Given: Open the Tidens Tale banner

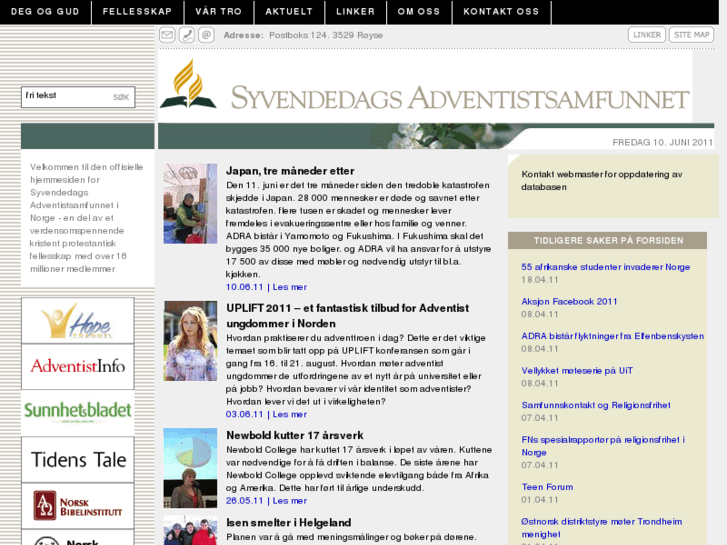Looking at the screenshot, I should point(78,459).
